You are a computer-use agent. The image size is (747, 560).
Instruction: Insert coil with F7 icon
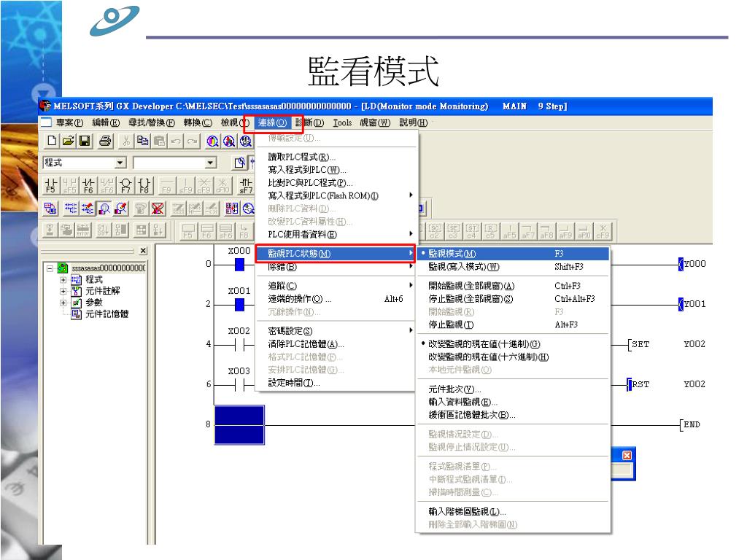tap(125, 185)
